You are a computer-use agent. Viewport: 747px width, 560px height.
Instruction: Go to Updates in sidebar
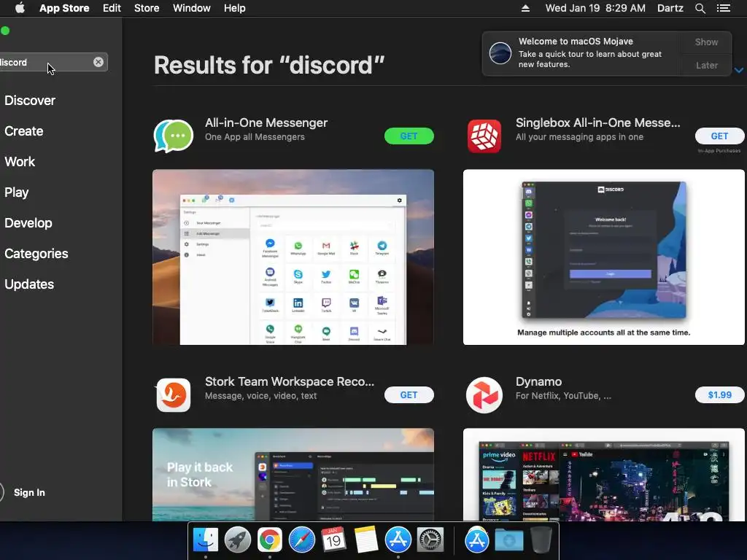click(29, 284)
